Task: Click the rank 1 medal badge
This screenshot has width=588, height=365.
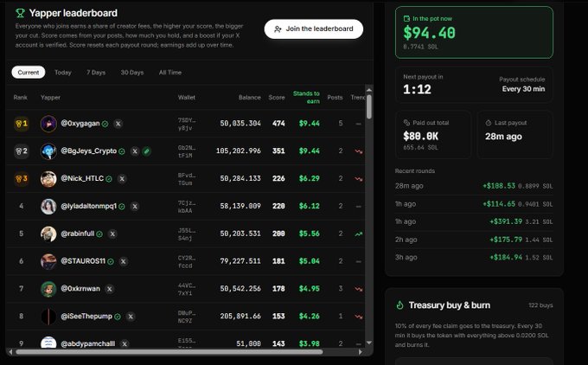Action: [22, 123]
